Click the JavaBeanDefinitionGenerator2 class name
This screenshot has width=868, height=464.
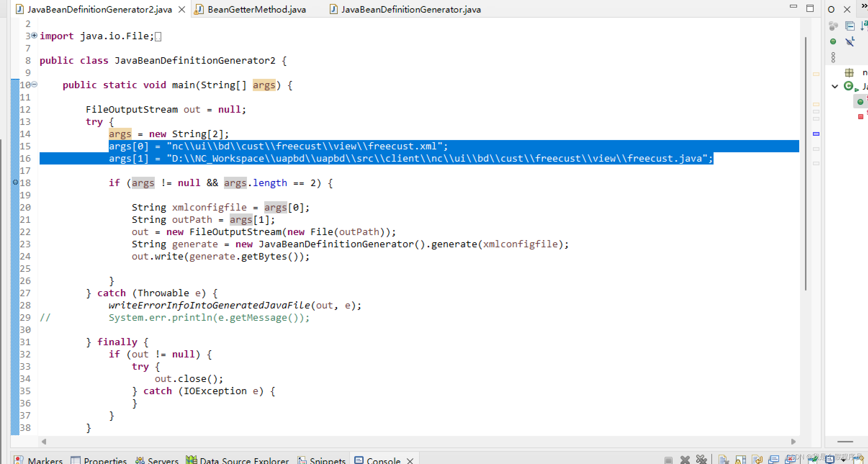pyautogui.click(x=195, y=60)
